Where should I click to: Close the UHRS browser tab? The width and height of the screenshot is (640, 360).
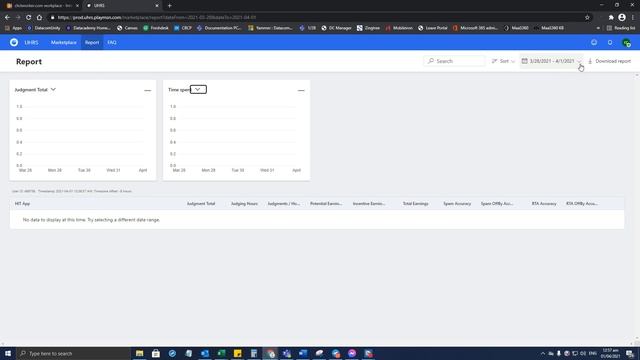pyautogui.click(x=157, y=6)
